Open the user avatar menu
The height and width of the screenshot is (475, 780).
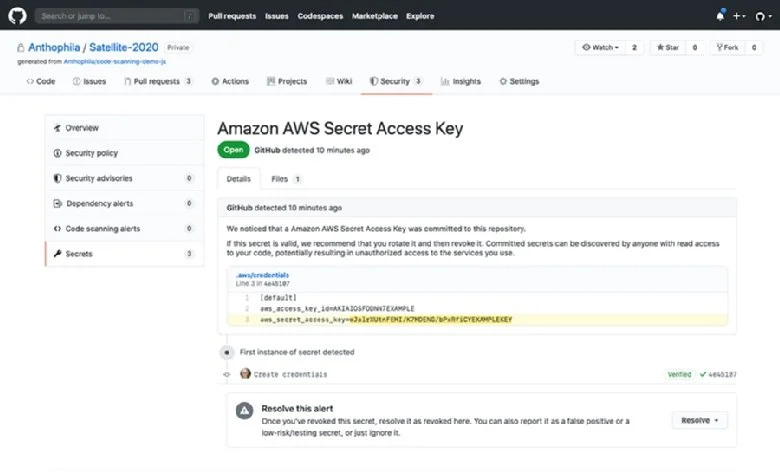click(x=763, y=16)
